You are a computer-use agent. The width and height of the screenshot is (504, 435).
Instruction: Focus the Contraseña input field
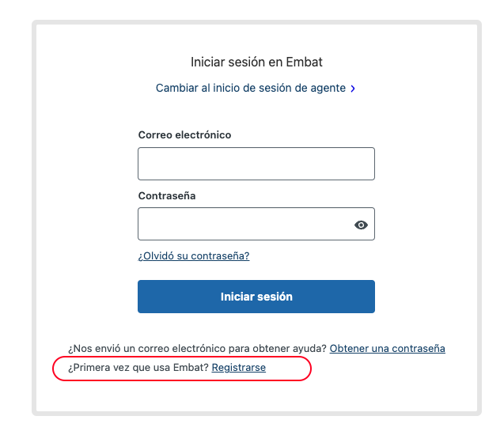pos(256,224)
